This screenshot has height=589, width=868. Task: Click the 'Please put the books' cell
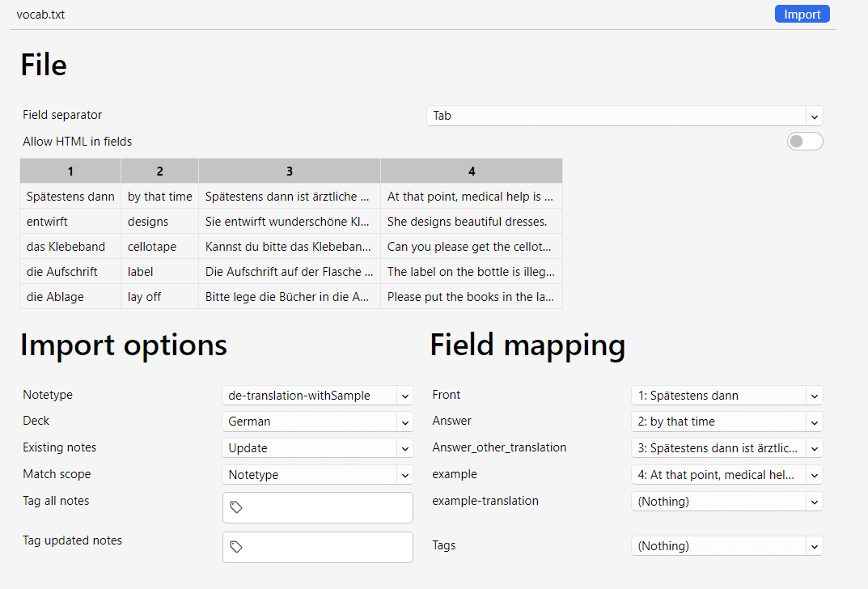(x=472, y=297)
